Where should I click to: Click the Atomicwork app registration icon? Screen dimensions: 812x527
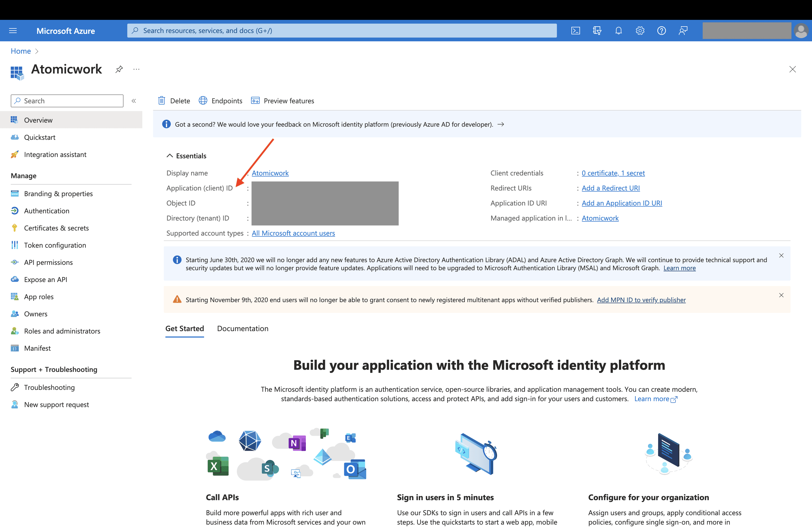pyautogui.click(x=17, y=73)
